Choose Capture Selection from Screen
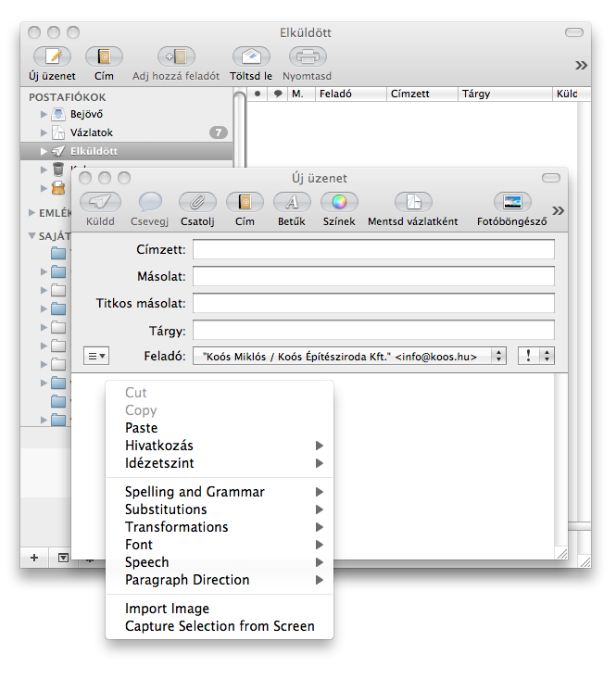The image size is (616, 679). [220, 626]
